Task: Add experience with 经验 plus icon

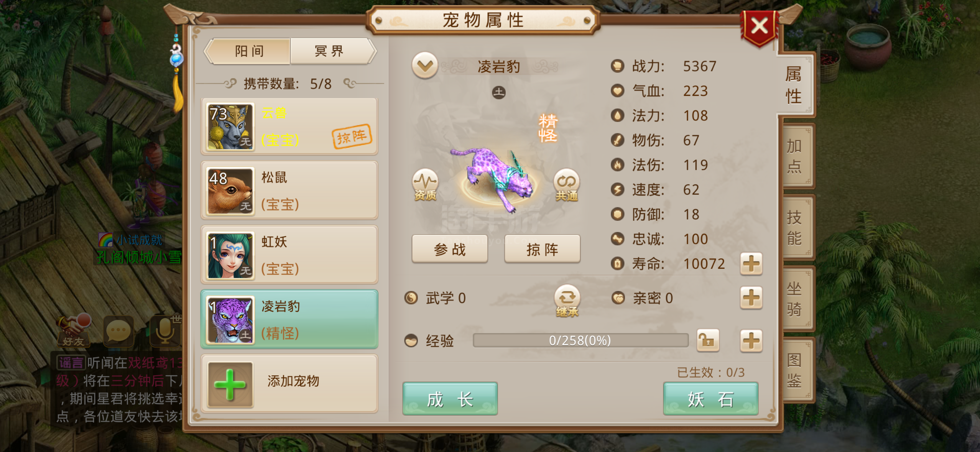Action: point(751,340)
